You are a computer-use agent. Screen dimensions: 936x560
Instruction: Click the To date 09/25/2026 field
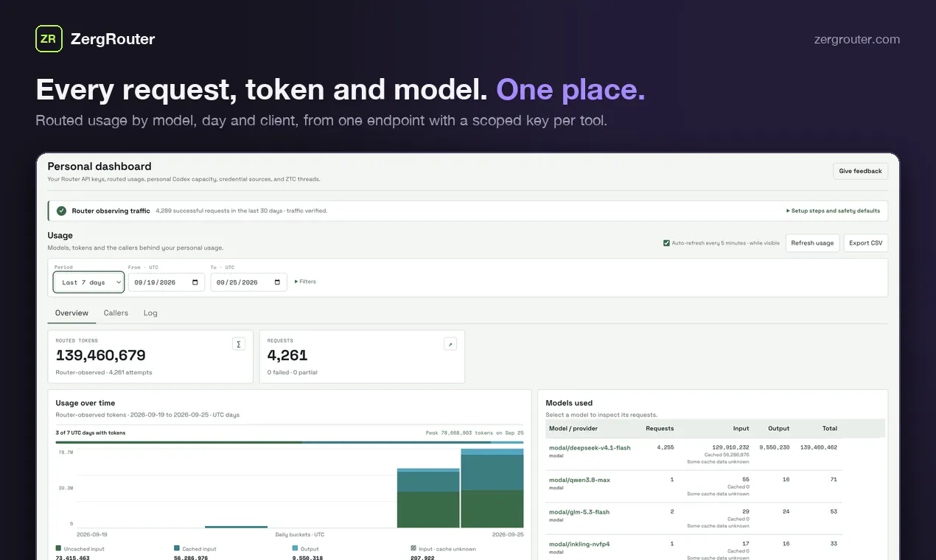(x=249, y=282)
